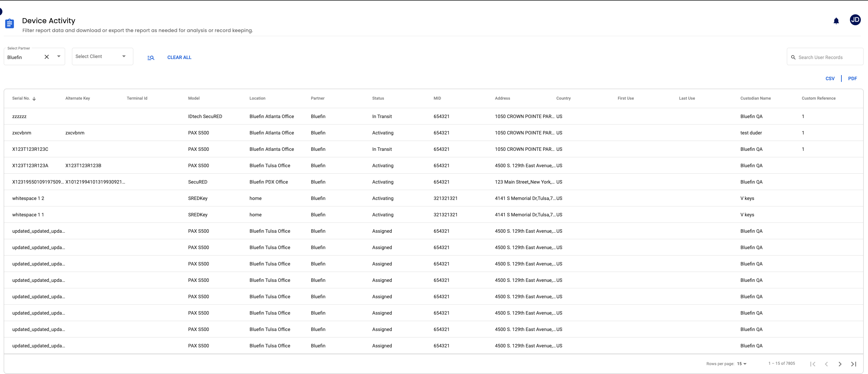
Task: Click the advanced filter search icon
Action: (151, 58)
